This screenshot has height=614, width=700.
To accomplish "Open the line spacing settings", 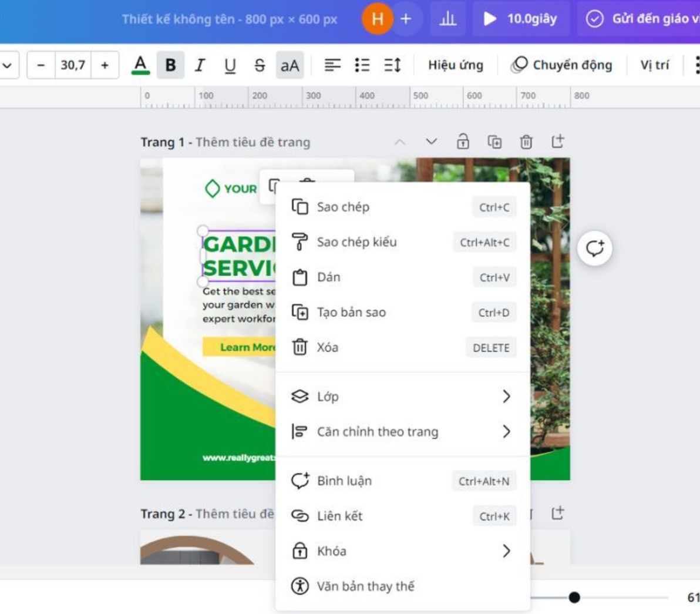I will click(392, 65).
